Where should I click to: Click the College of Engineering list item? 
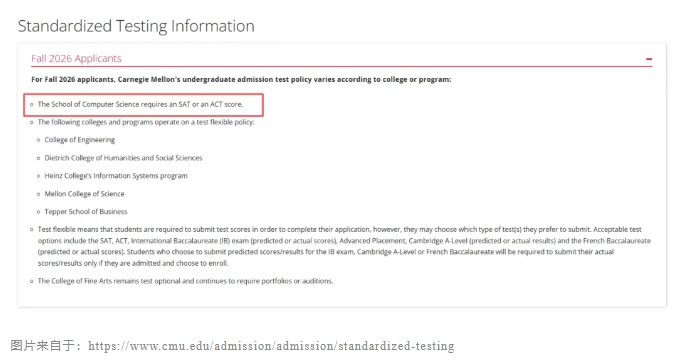[x=79, y=140]
